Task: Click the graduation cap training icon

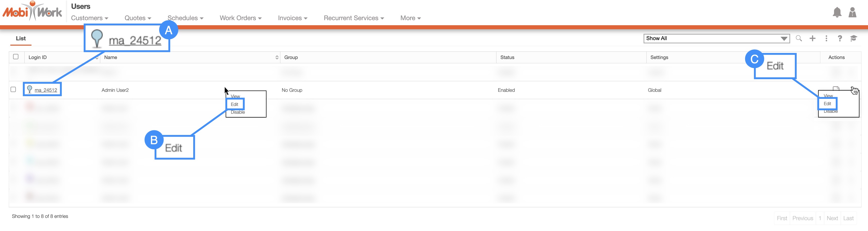Action: (x=853, y=38)
